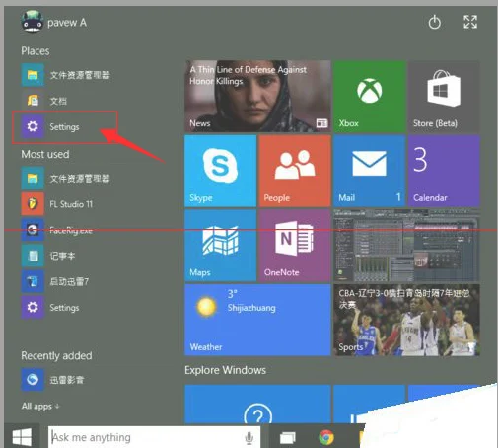This screenshot has height=448, width=498.
Task: Open the OneNote tile
Action: (295, 246)
